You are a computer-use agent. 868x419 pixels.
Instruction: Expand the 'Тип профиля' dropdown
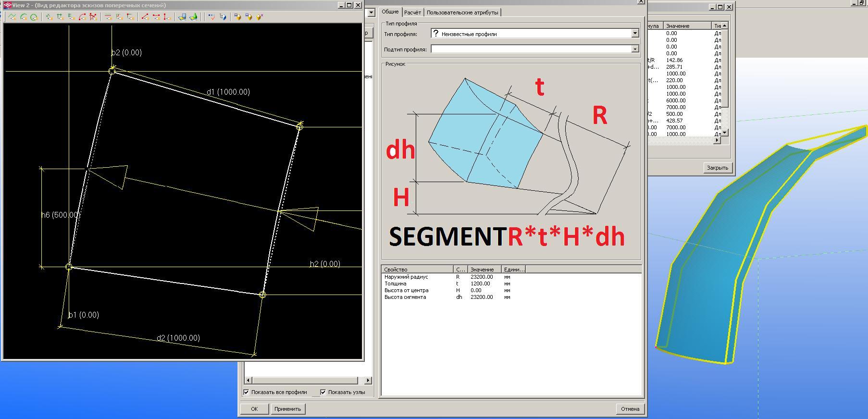(635, 34)
